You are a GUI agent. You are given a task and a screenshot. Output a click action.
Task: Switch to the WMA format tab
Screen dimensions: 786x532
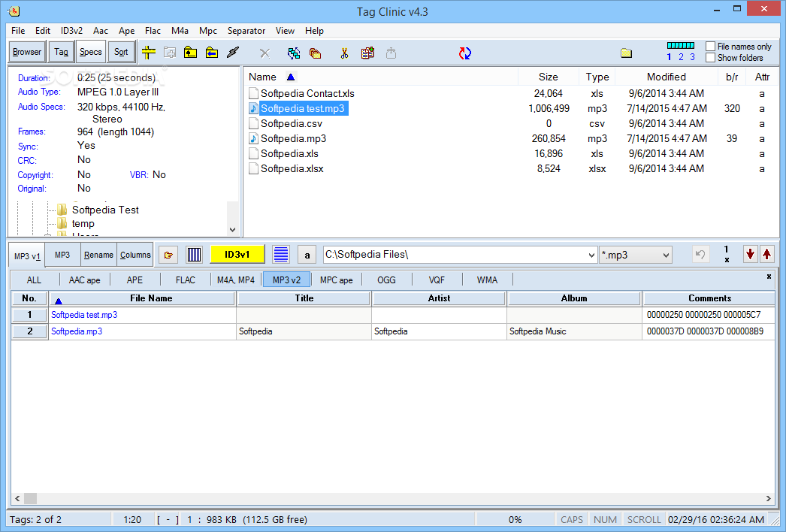(487, 280)
